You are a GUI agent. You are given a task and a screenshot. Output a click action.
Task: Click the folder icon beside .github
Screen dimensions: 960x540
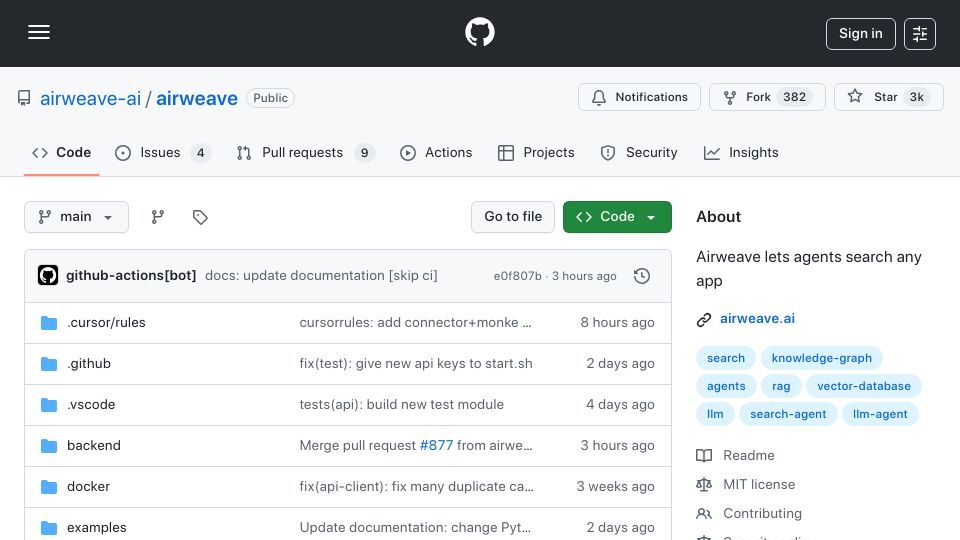tap(49, 364)
